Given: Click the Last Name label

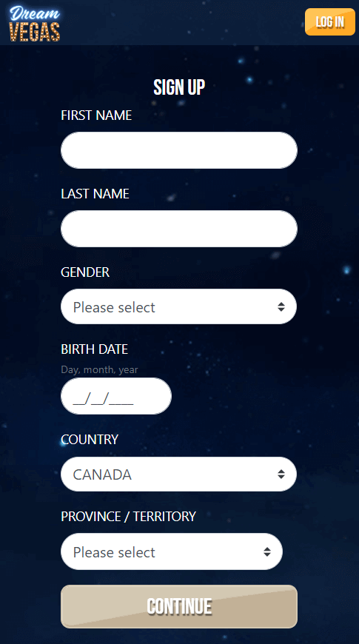Looking at the screenshot, I should 95,194.
